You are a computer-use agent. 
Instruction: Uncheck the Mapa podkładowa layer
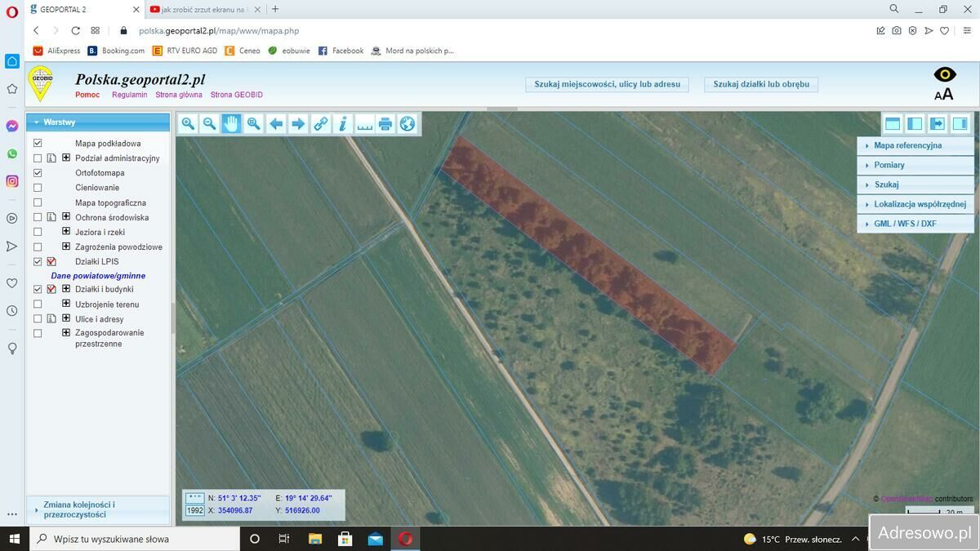click(38, 144)
